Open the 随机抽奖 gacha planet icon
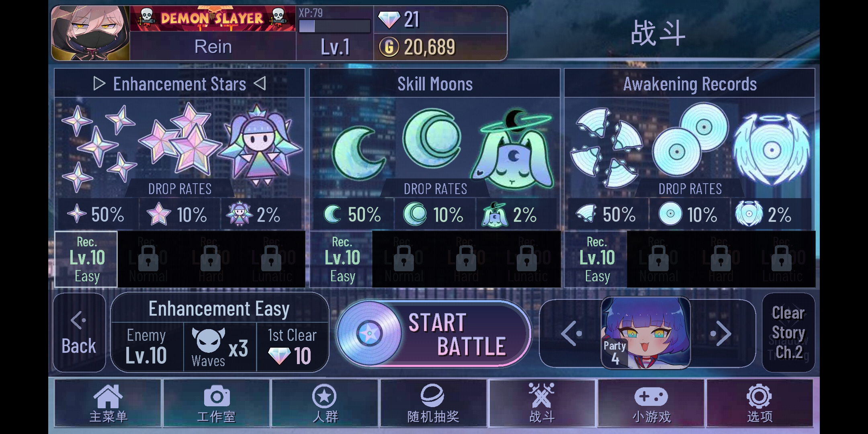This screenshot has width=868, height=434. click(x=433, y=403)
